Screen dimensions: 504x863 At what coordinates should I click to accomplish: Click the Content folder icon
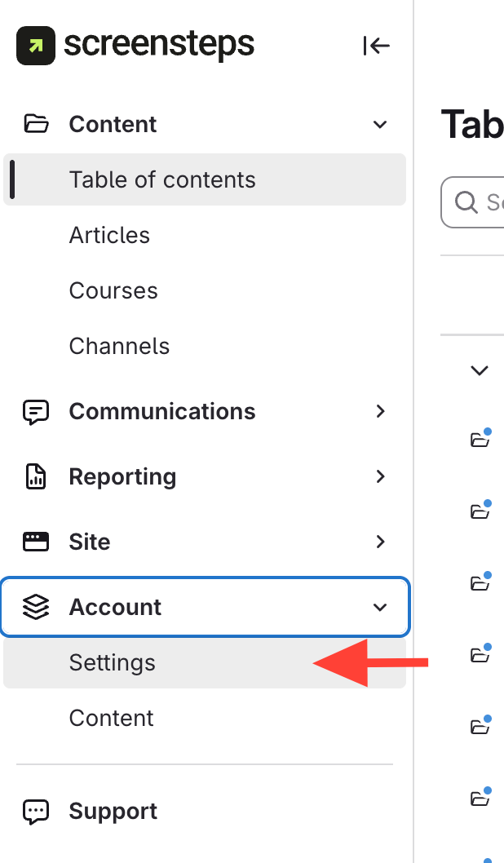point(36,124)
